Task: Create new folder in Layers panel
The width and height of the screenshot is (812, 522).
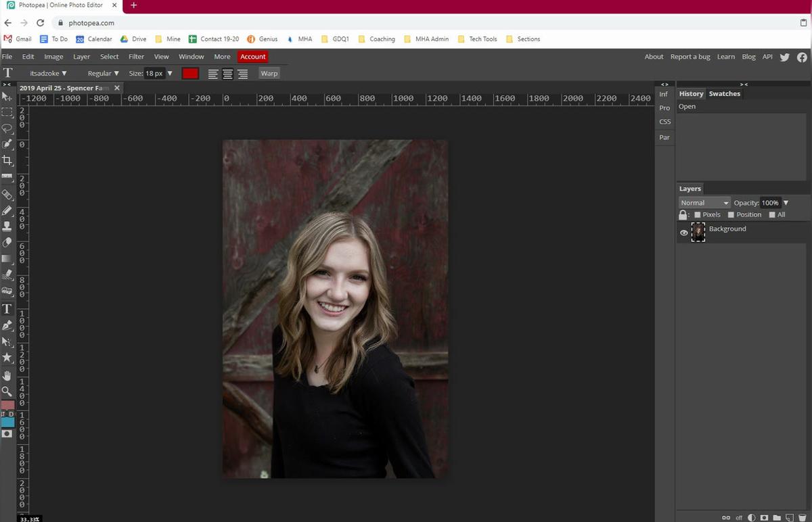Action: [x=777, y=517]
